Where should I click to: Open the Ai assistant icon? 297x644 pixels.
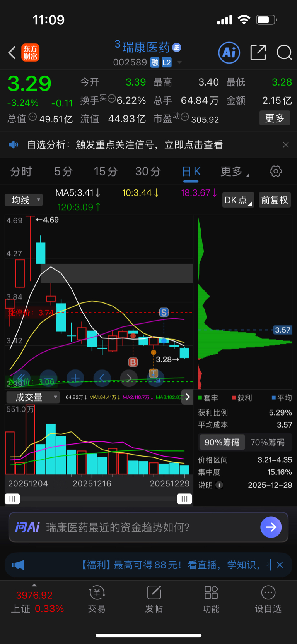click(x=229, y=52)
